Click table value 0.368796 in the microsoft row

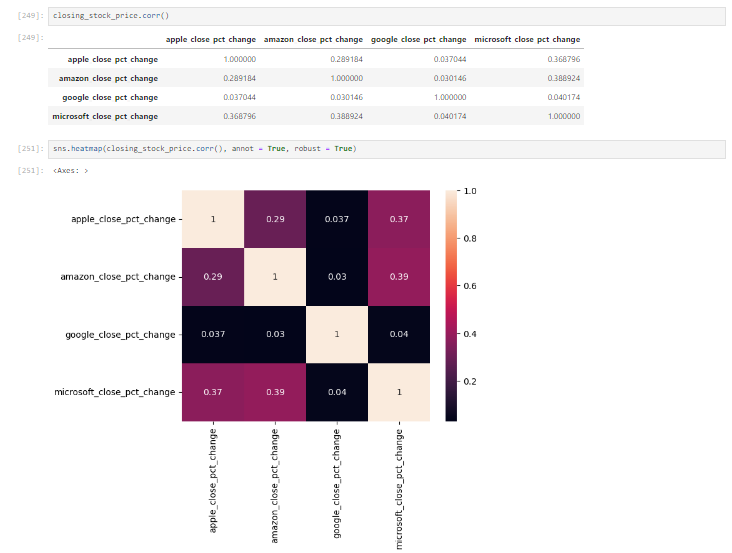[x=239, y=116]
